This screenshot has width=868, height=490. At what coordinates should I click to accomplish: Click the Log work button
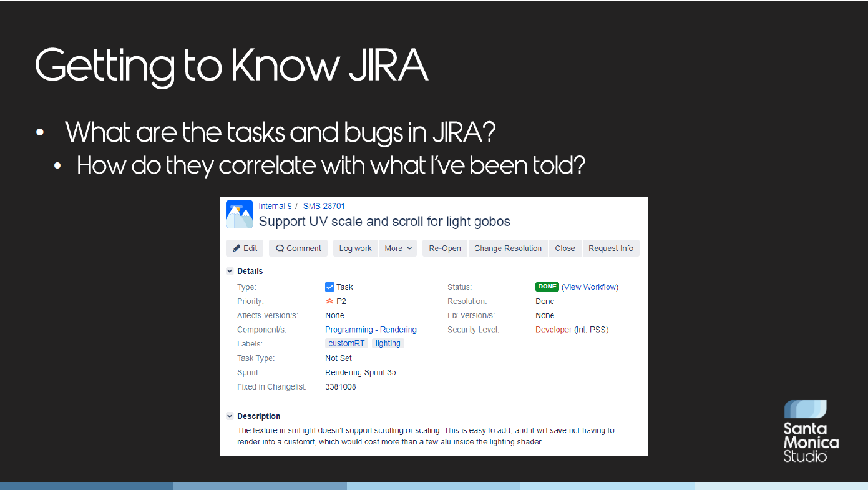356,248
